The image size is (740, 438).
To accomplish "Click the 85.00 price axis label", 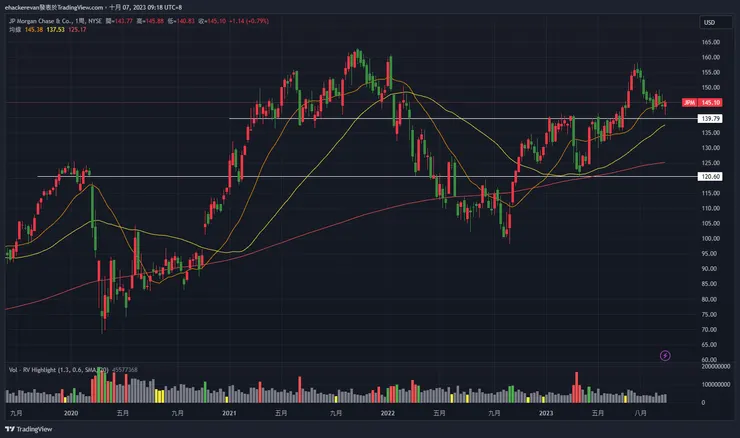I will pos(711,284).
